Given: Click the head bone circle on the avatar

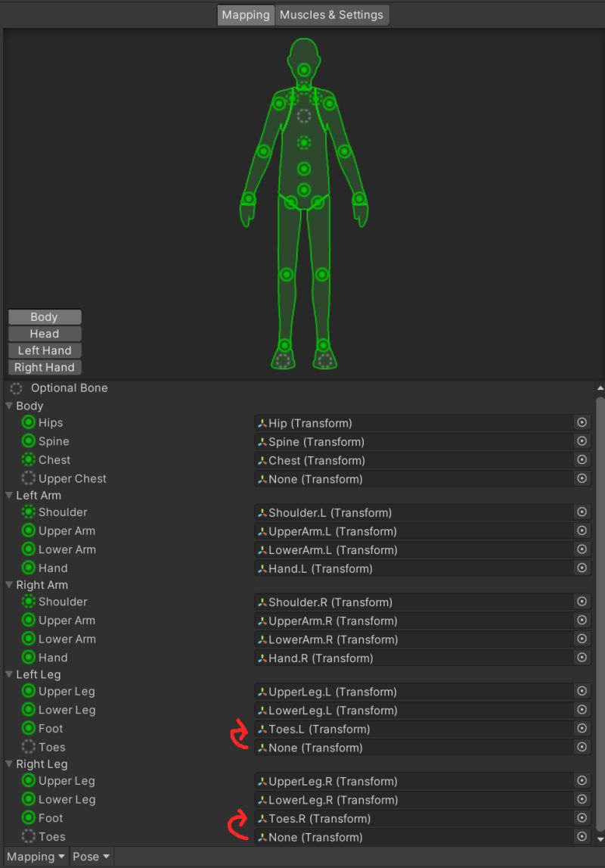Looking at the screenshot, I should tap(303, 68).
